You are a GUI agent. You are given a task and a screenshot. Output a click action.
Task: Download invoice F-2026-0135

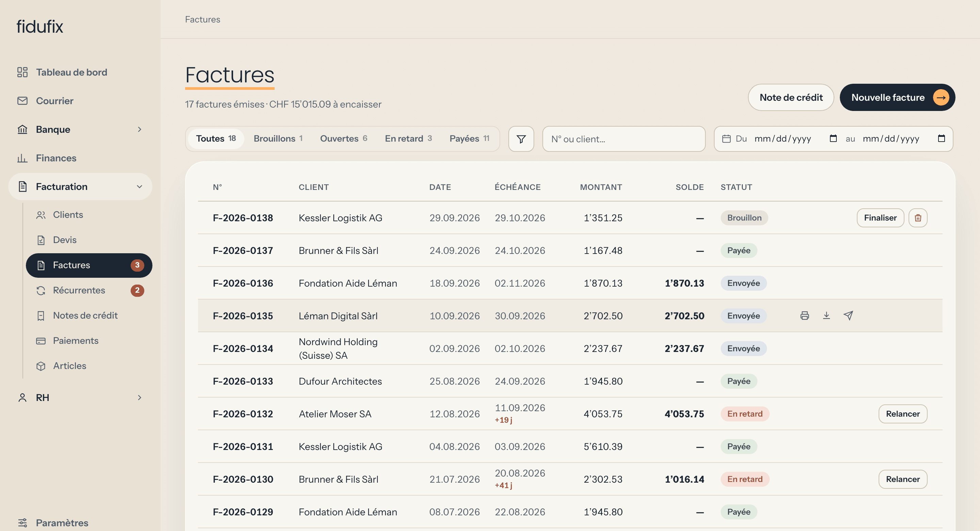826,316
